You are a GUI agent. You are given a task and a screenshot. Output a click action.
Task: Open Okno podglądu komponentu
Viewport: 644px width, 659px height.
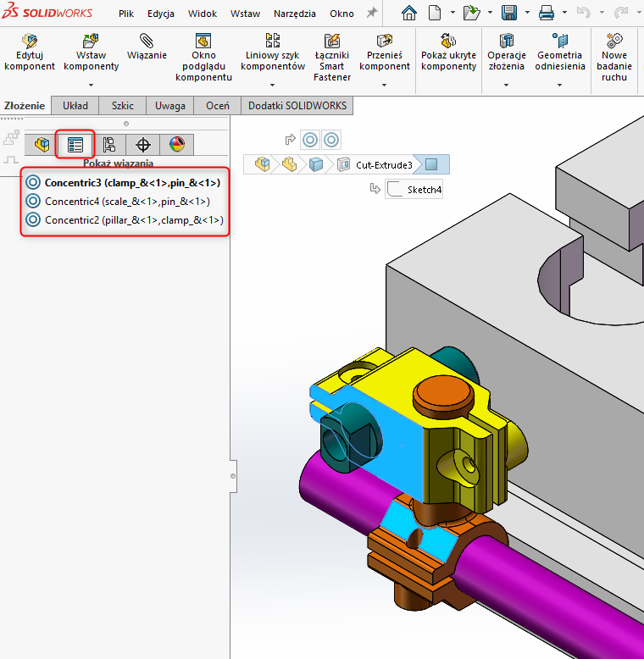[x=203, y=57]
